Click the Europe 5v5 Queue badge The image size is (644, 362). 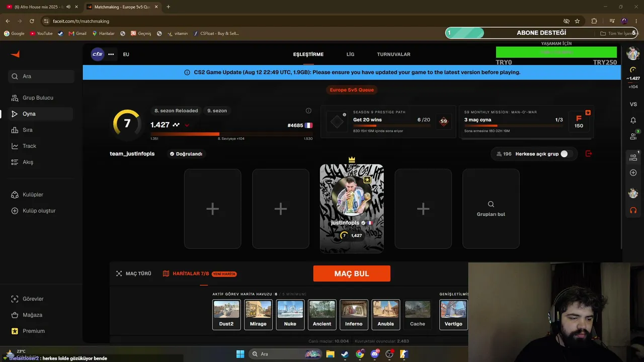coord(352,90)
